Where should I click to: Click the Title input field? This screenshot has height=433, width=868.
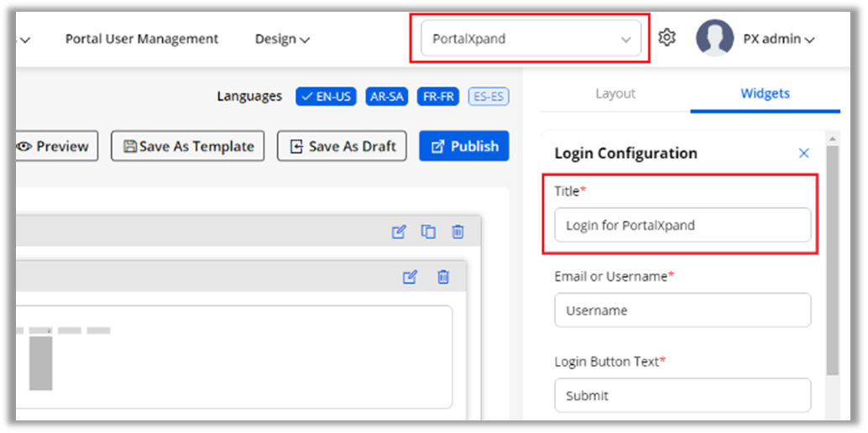[x=682, y=225]
